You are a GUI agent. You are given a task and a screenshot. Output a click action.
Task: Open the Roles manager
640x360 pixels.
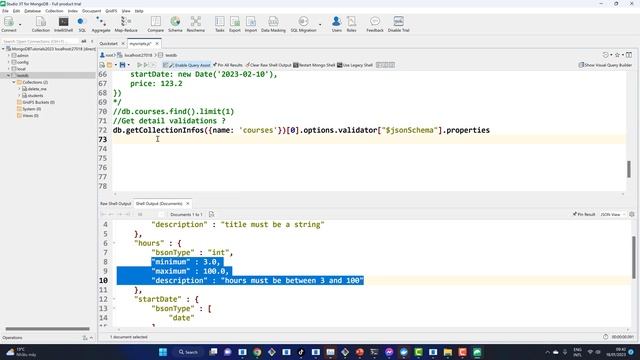351,24
